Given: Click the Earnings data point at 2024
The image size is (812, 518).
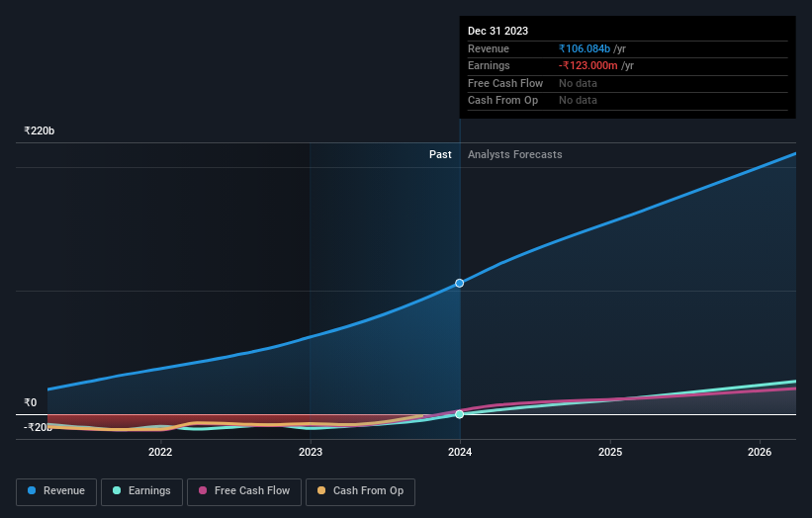Looking at the screenshot, I should (x=459, y=414).
